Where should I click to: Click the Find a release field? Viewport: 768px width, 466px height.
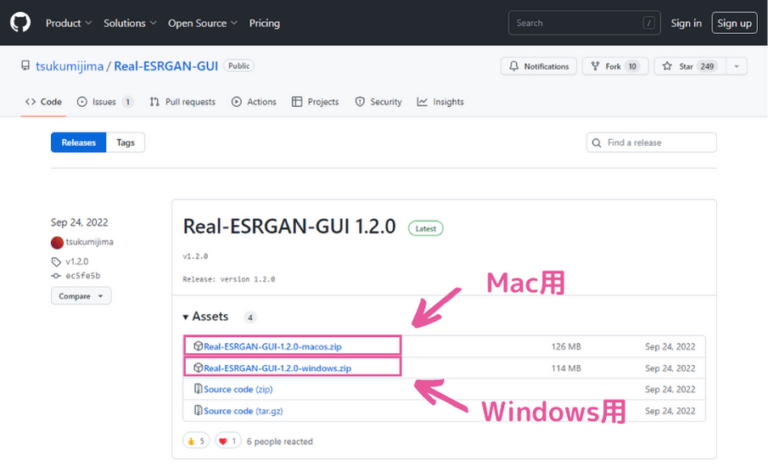651,142
